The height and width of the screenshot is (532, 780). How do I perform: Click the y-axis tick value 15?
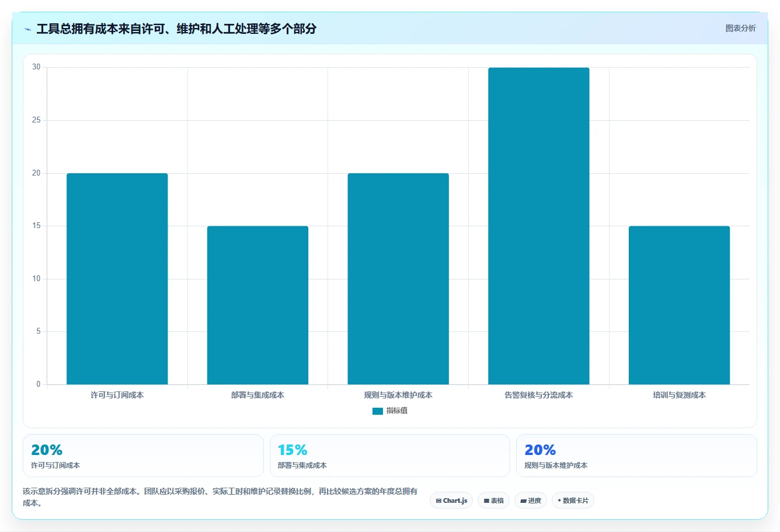(x=37, y=226)
